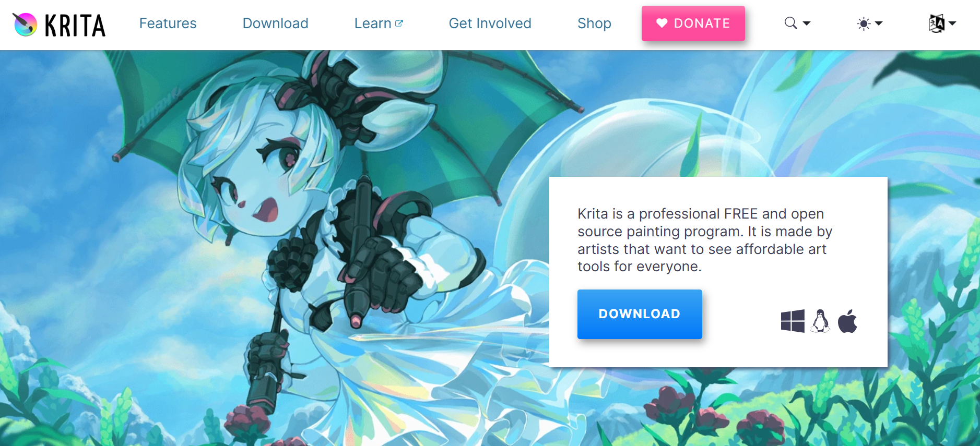Open the Download navigation item

tap(276, 23)
